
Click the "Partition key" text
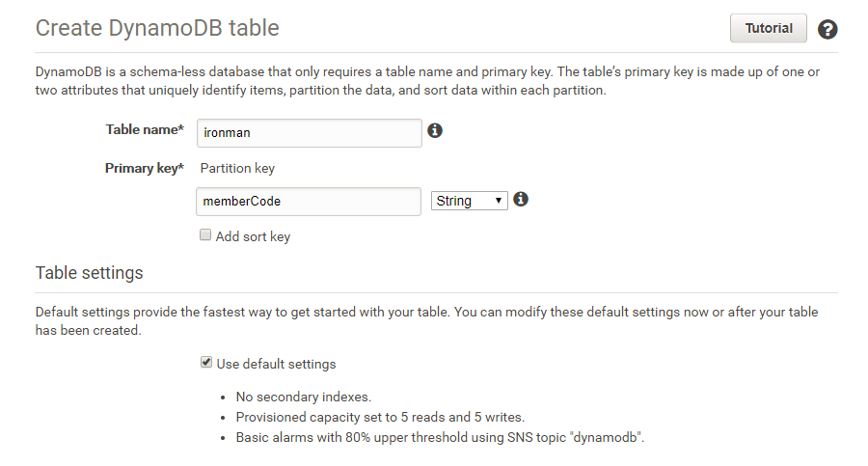pos(237,168)
